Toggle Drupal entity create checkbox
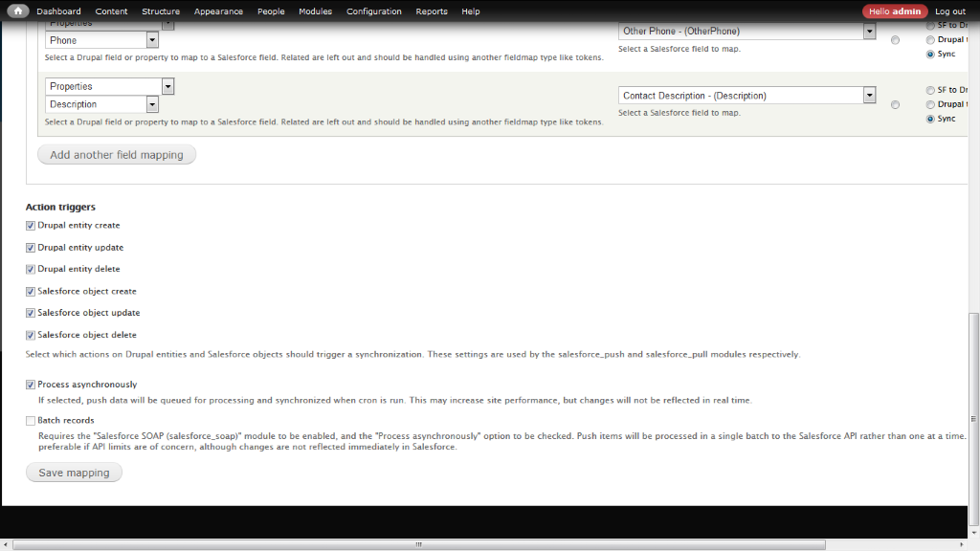The height and width of the screenshot is (551, 980). coord(30,226)
